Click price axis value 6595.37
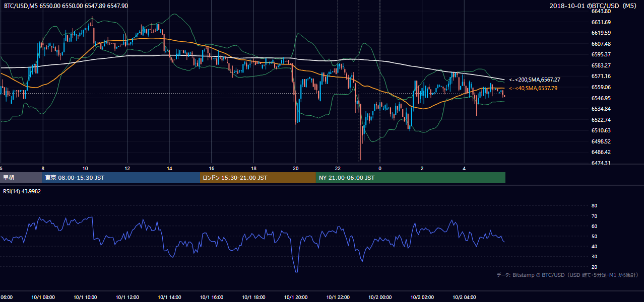This screenshot has width=644, height=302. tap(601, 54)
